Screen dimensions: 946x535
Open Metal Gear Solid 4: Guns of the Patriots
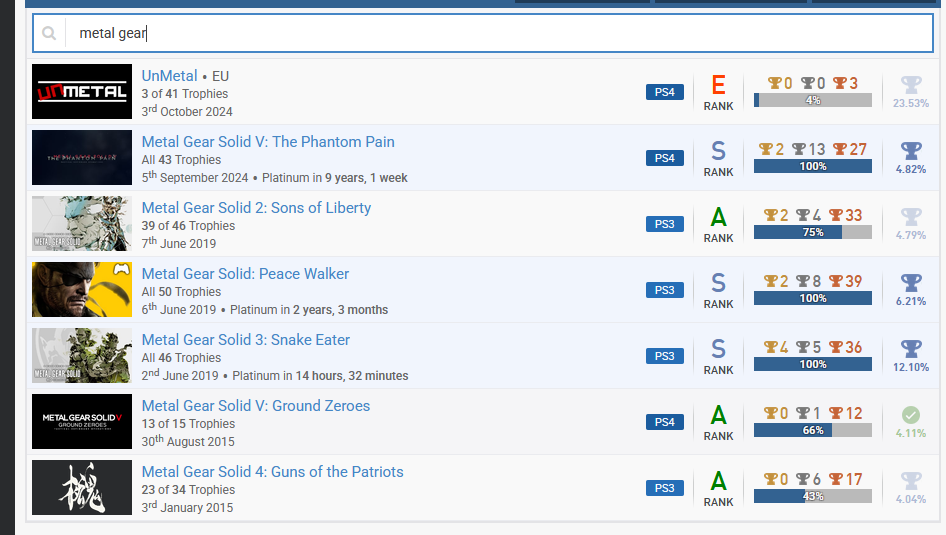[x=273, y=472]
